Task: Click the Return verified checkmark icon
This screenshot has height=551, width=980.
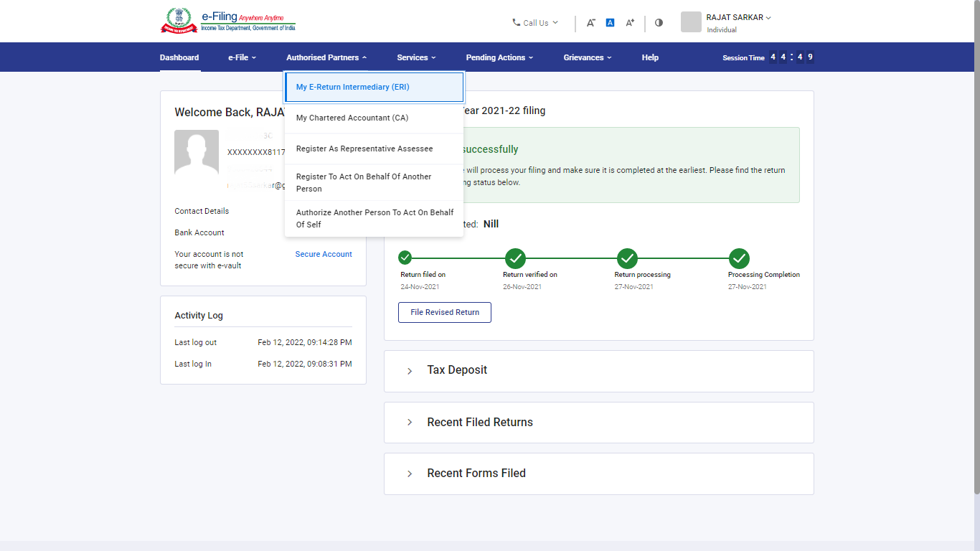Action: pos(515,259)
